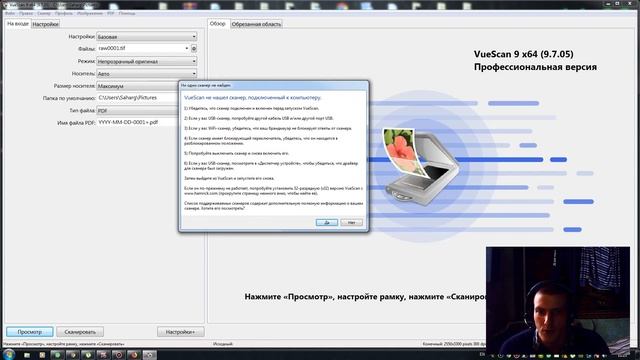Open the Файл menu
This screenshot has width=640, height=360.
pyautogui.click(x=10, y=13)
